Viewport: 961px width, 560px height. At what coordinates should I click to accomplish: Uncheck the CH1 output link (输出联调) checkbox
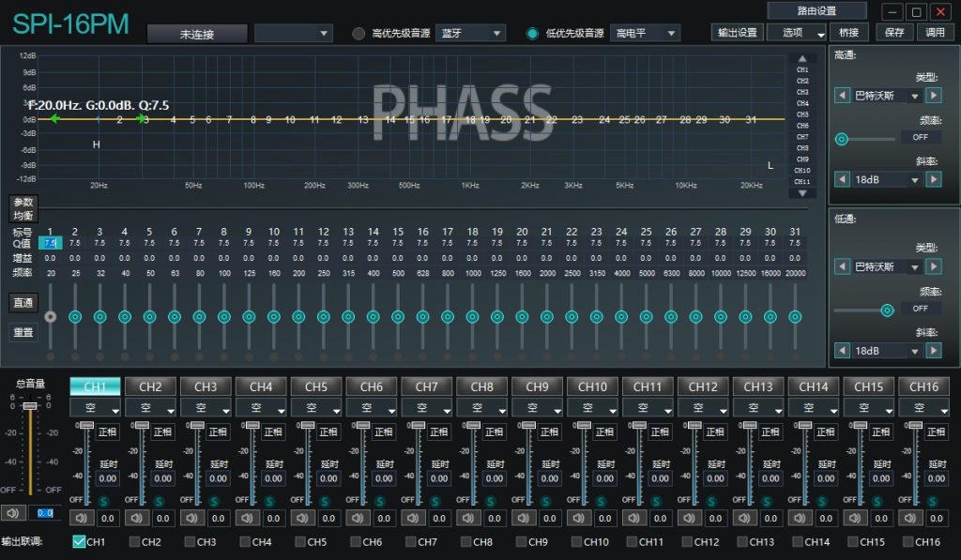(79, 541)
